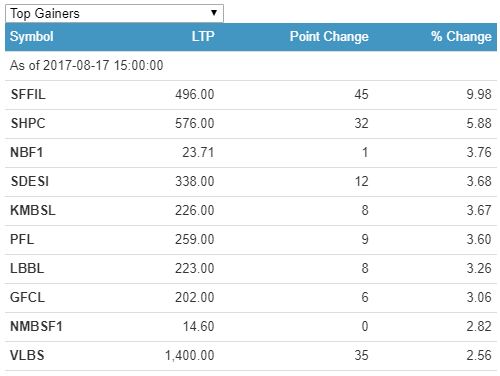Image resolution: width=500 pixels, height=376 pixels.
Task: Click the 9.98 percent change for SFFIL
Action: [479, 95]
